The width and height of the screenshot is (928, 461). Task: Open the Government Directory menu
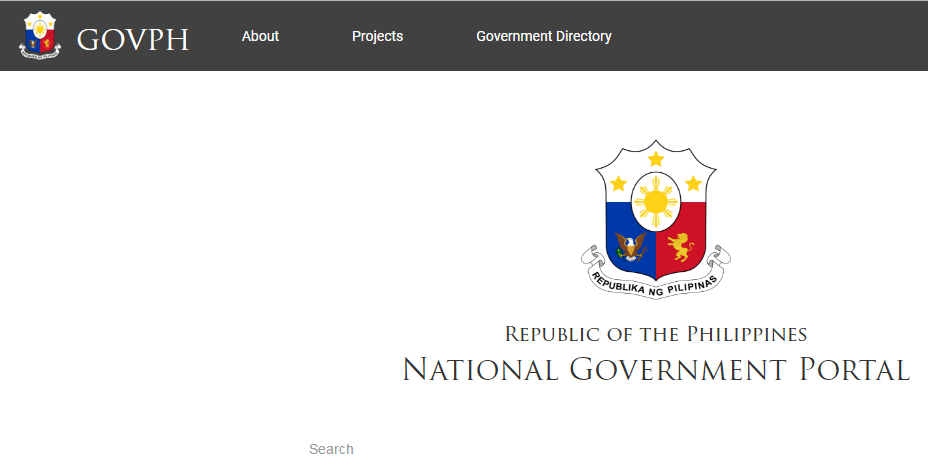pyautogui.click(x=544, y=36)
